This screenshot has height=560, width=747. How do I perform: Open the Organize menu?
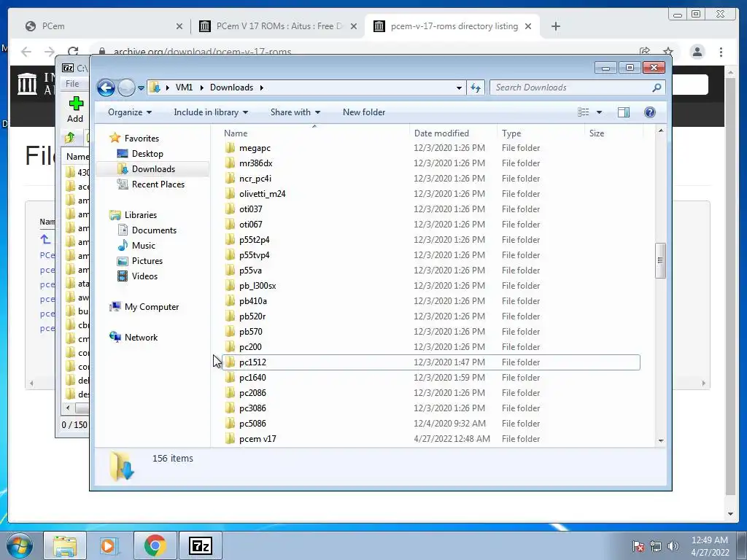[x=130, y=112]
